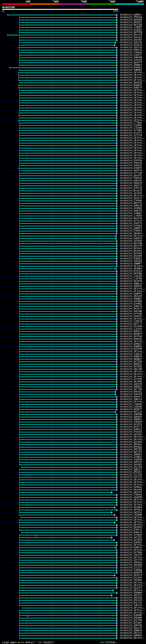
Task: Click the orange ~40% identity legend bar
Action: (x=45, y=4)
